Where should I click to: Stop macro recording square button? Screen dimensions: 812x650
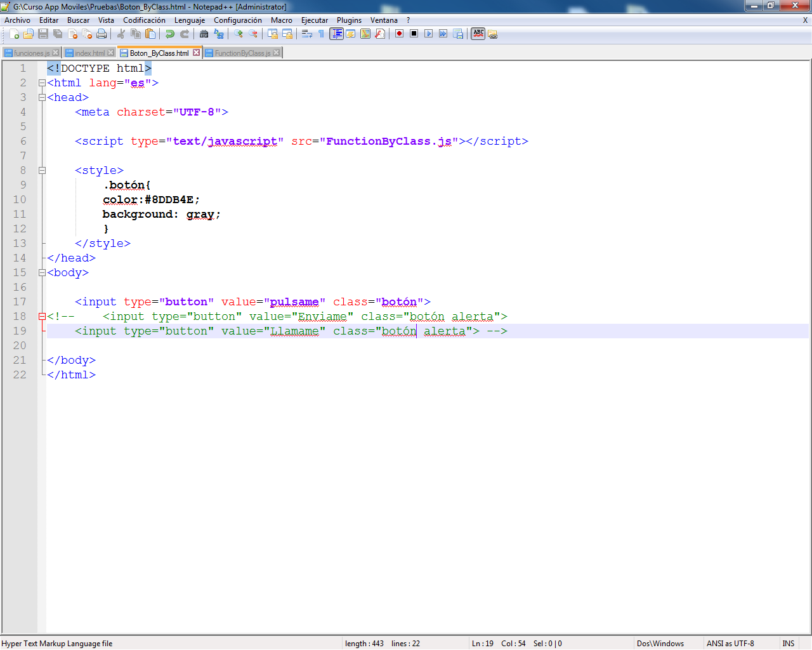(414, 34)
